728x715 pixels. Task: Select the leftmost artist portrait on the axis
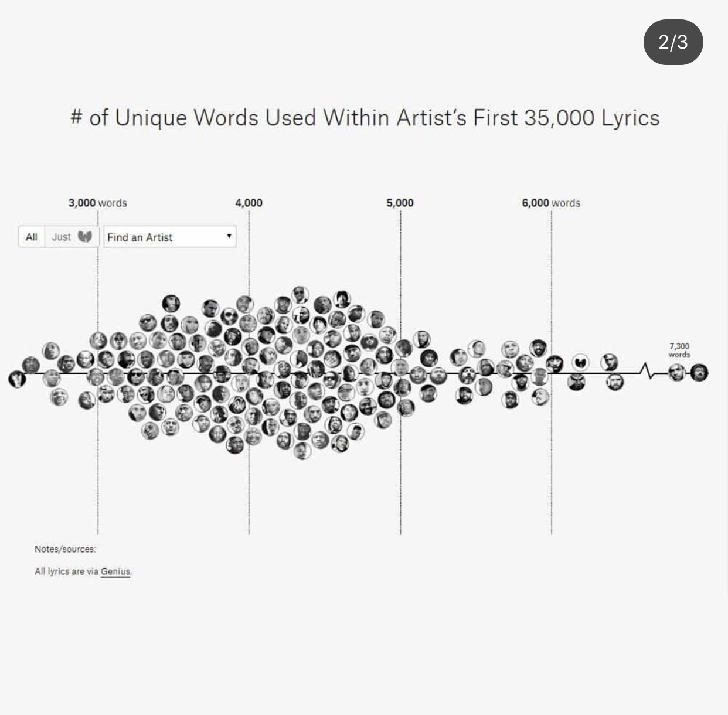coord(17,379)
